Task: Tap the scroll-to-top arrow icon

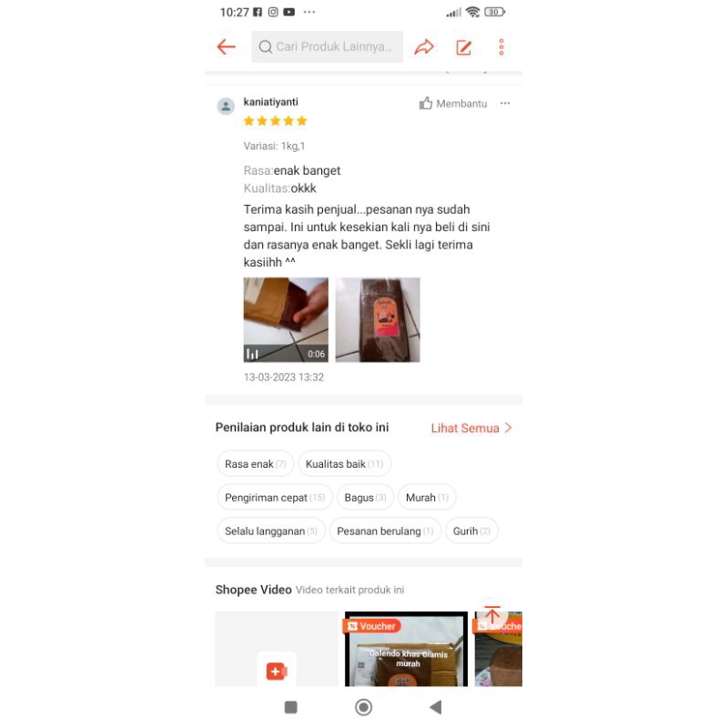Action: coord(492,614)
